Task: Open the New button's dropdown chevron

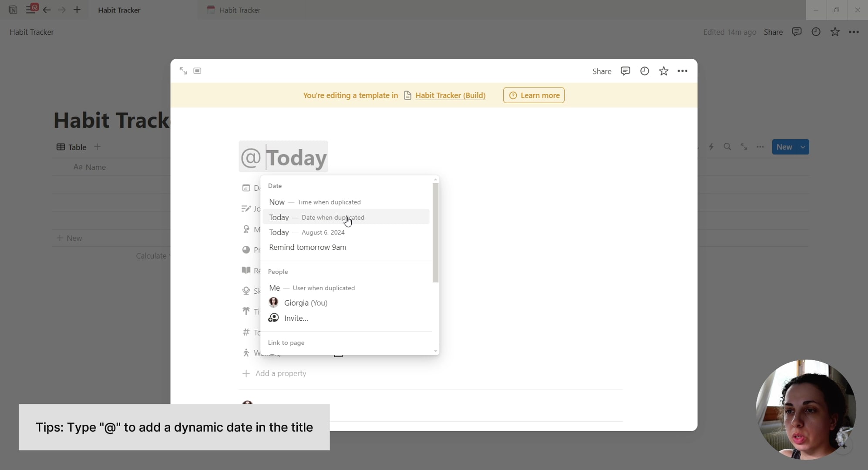Action: (x=802, y=147)
